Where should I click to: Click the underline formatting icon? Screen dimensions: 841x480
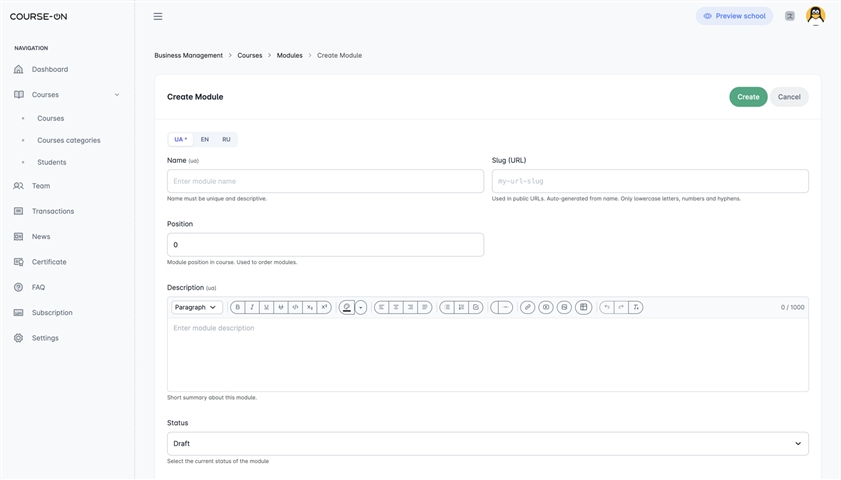coord(267,307)
